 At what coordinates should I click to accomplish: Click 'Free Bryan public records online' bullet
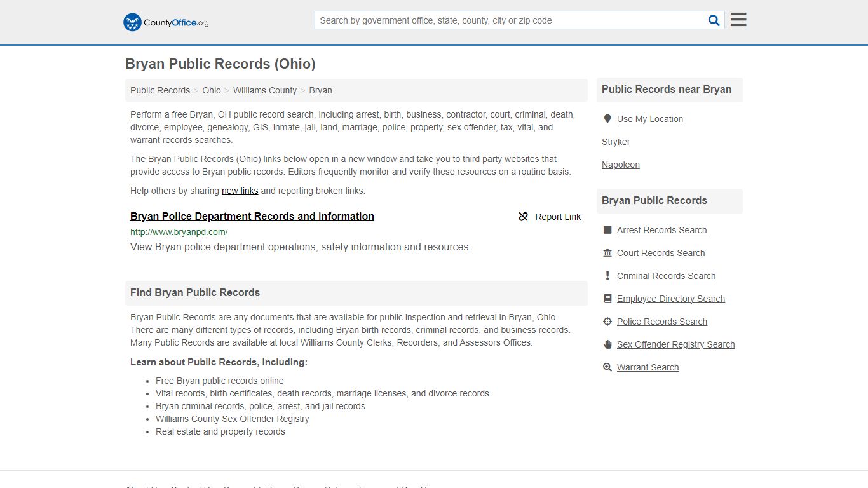220,381
